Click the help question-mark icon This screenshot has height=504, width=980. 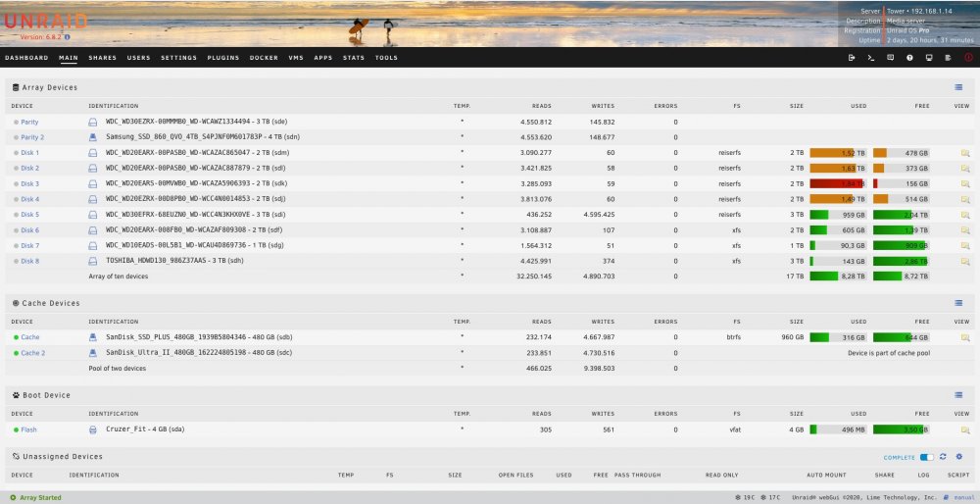pyautogui.click(x=909, y=58)
